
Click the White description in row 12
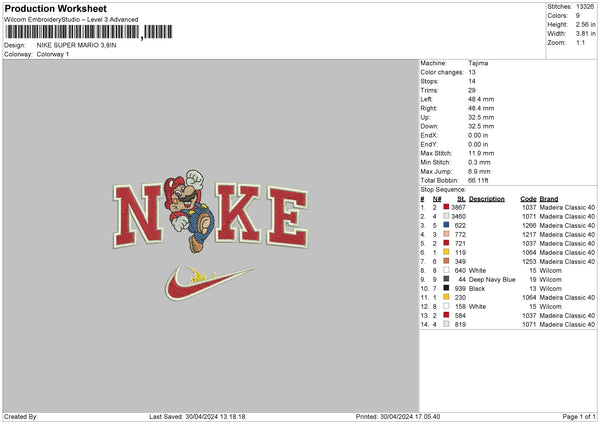tap(477, 307)
